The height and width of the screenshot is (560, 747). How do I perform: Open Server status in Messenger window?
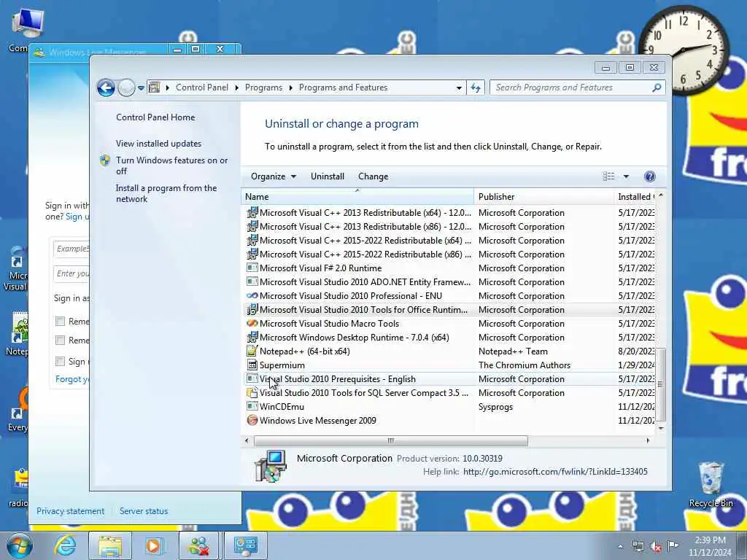click(x=144, y=511)
